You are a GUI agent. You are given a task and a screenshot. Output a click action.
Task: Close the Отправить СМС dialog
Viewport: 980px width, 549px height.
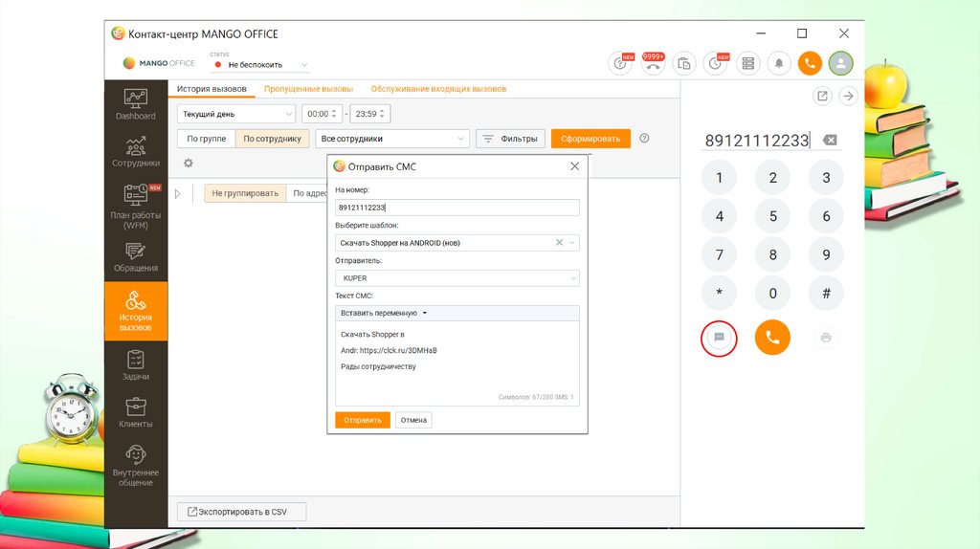(x=575, y=166)
